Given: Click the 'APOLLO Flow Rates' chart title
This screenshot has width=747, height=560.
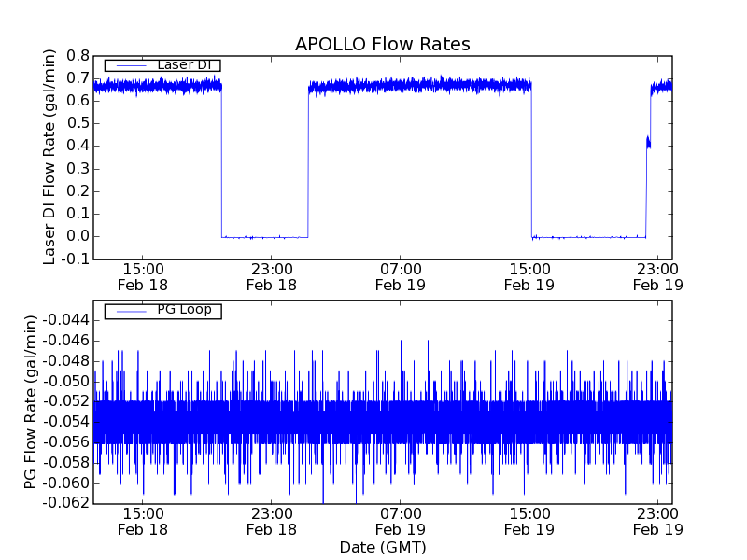Looking at the screenshot, I should click(x=383, y=44).
